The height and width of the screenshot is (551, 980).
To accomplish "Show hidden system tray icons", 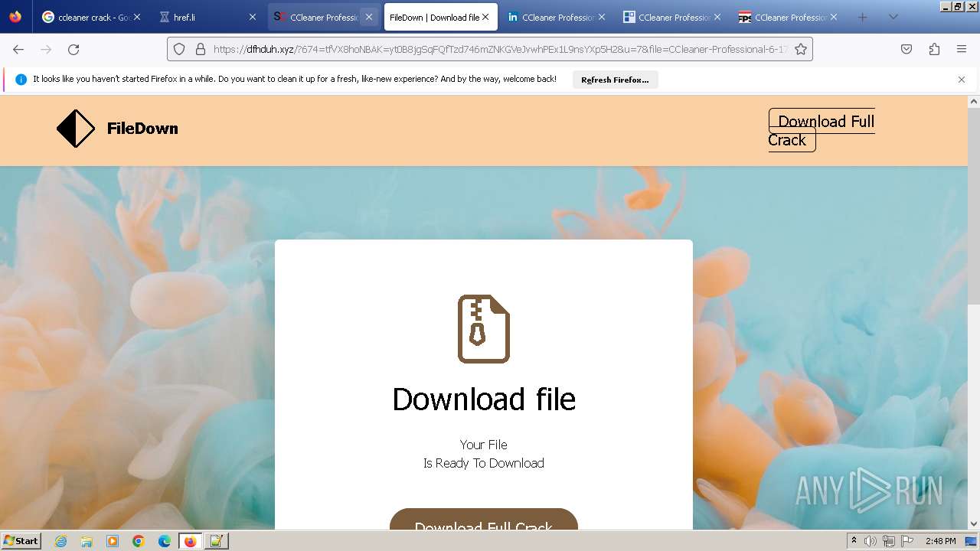I will pyautogui.click(x=854, y=541).
